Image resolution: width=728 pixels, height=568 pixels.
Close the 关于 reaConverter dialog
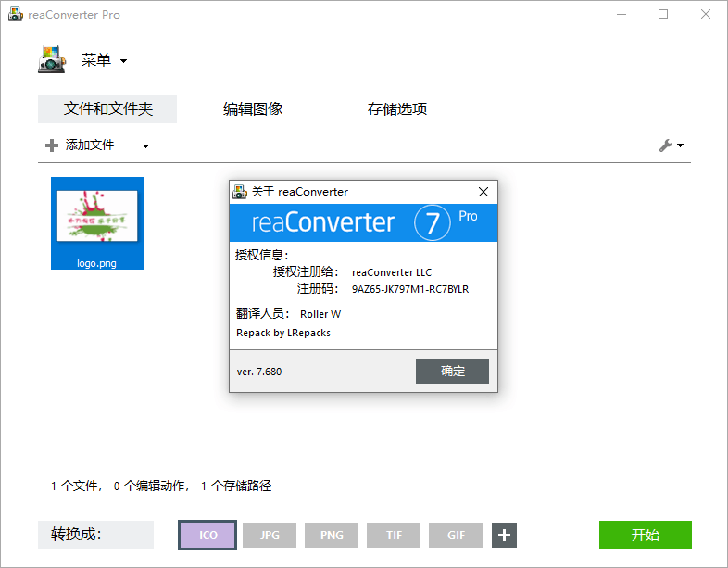(483, 192)
